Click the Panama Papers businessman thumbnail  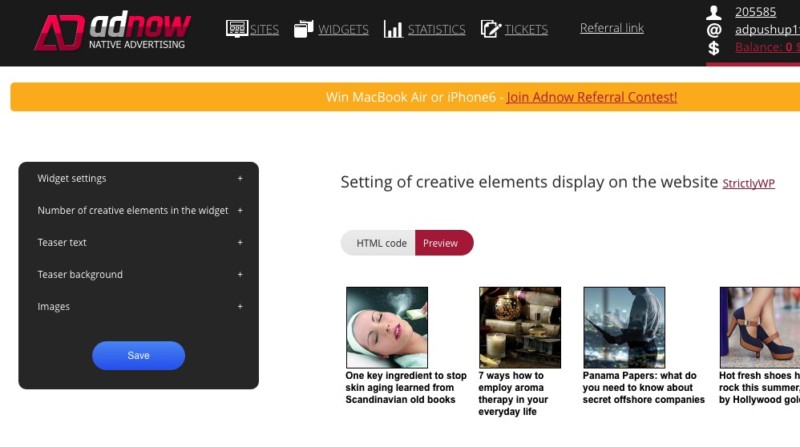coord(624,328)
